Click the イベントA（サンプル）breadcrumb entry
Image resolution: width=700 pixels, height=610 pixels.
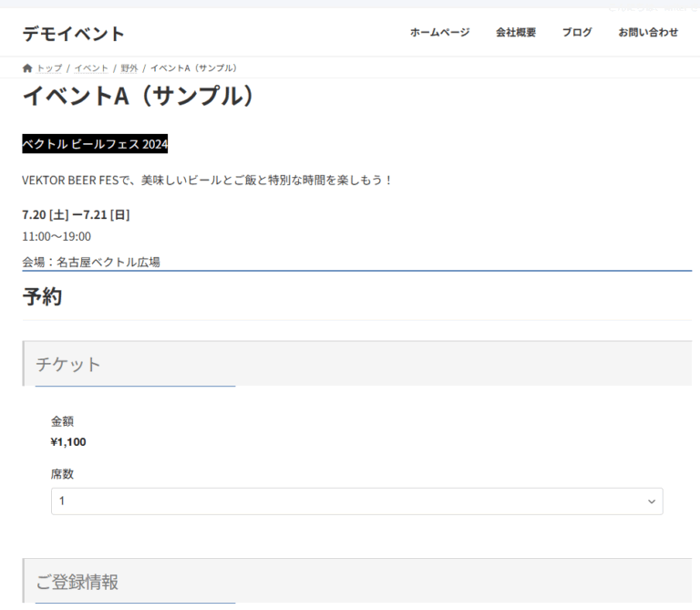[193, 68]
